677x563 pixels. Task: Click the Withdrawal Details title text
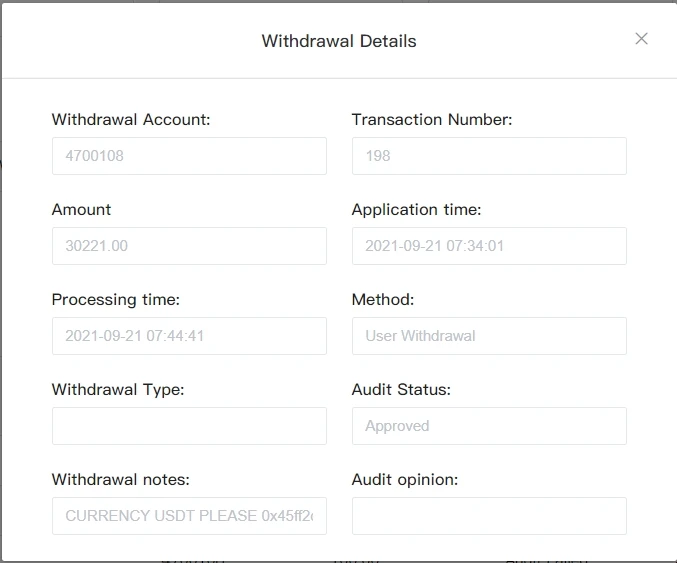click(x=339, y=41)
